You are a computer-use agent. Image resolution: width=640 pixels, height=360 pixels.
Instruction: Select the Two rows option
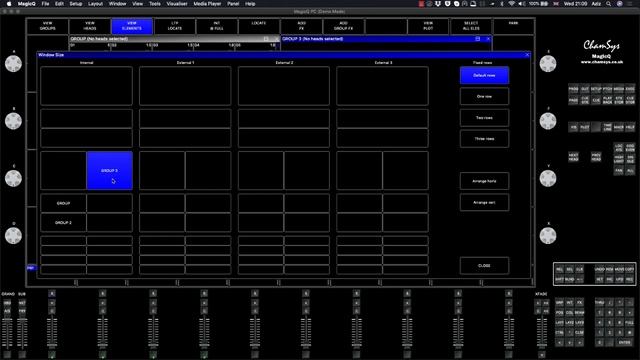coord(484,118)
